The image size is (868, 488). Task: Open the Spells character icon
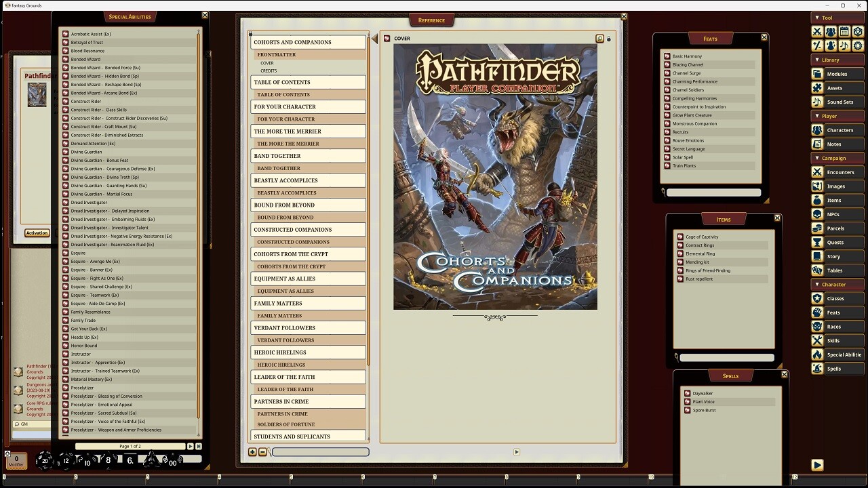(x=816, y=368)
